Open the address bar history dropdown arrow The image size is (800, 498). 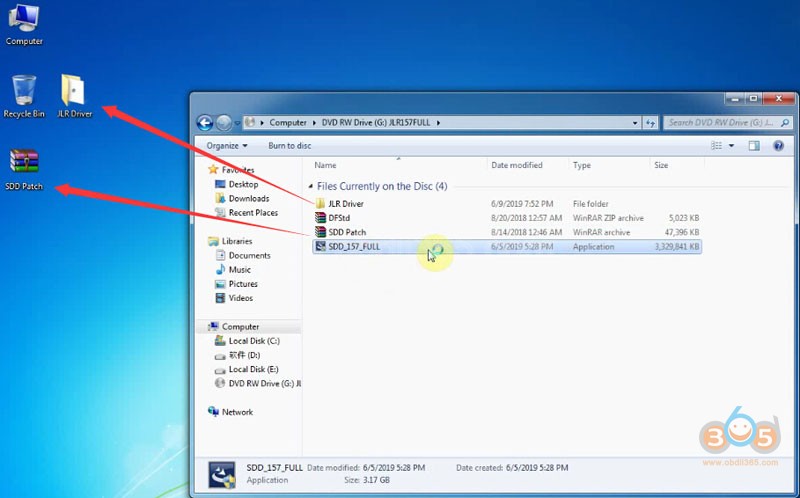634,123
